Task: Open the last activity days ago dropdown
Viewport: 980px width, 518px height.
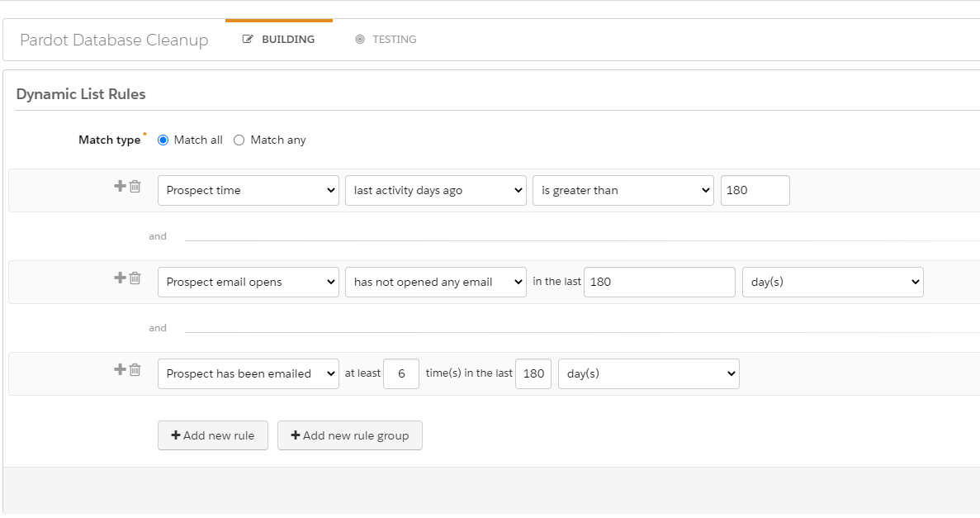Action: pyautogui.click(x=436, y=190)
